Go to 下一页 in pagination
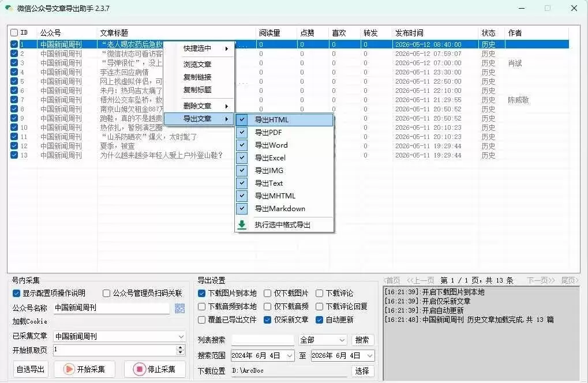This screenshot has height=383, width=588. [x=541, y=280]
